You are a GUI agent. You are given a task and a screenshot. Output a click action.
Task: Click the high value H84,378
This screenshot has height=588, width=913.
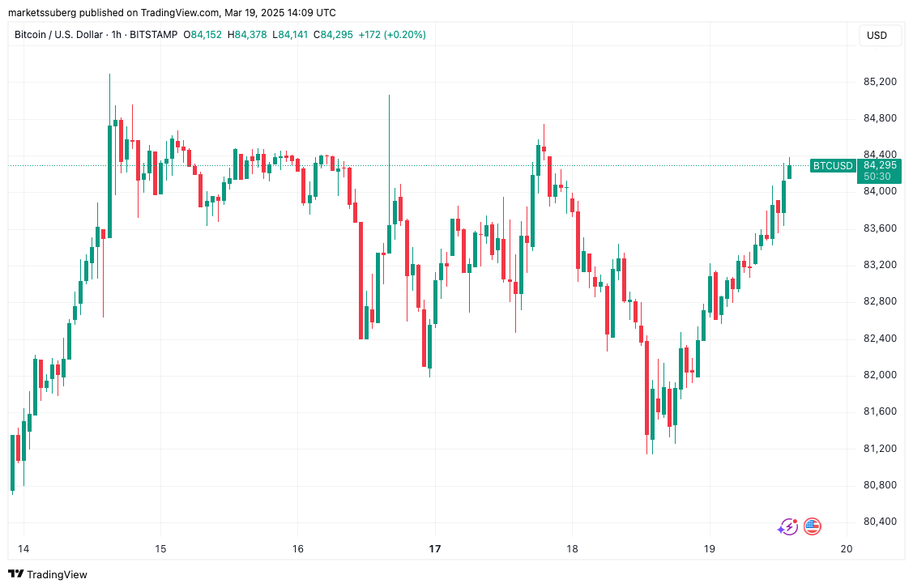tap(247, 35)
